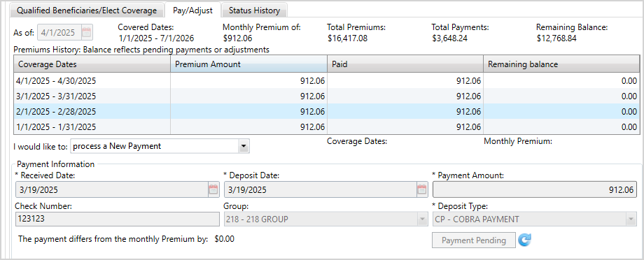The image size is (644, 260).
Task: Switch to Qualified Beneficiaries/Elect Coverage tab
Action: [x=87, y=10]
